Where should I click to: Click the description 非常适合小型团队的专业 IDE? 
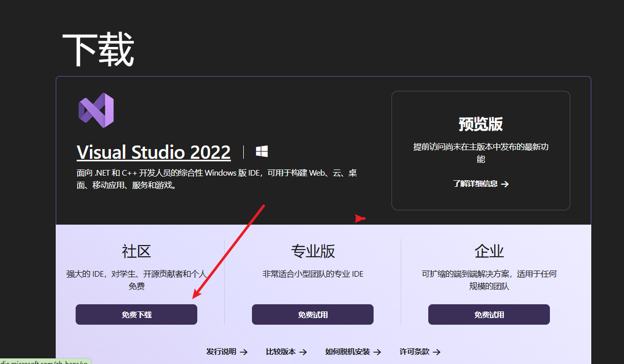point(313,274)
